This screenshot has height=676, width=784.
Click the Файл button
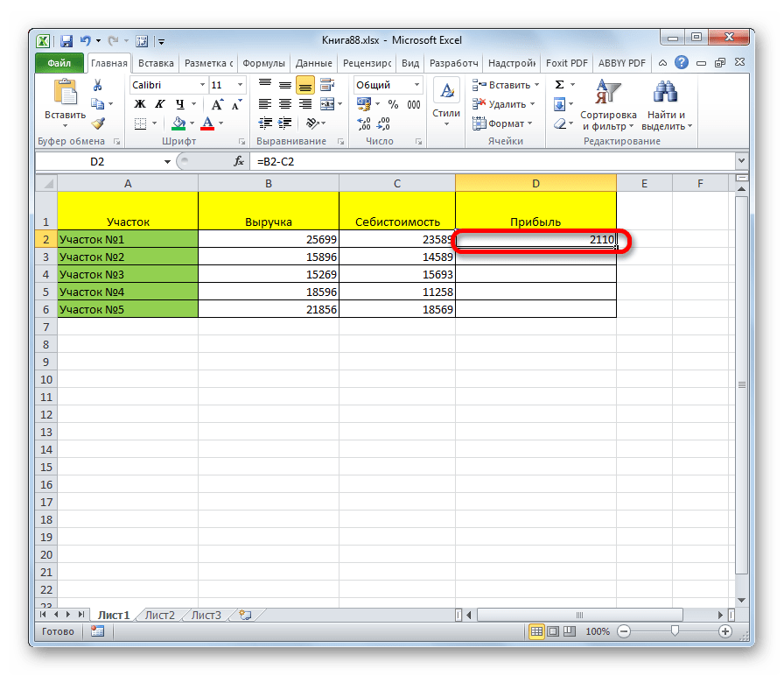59,64
